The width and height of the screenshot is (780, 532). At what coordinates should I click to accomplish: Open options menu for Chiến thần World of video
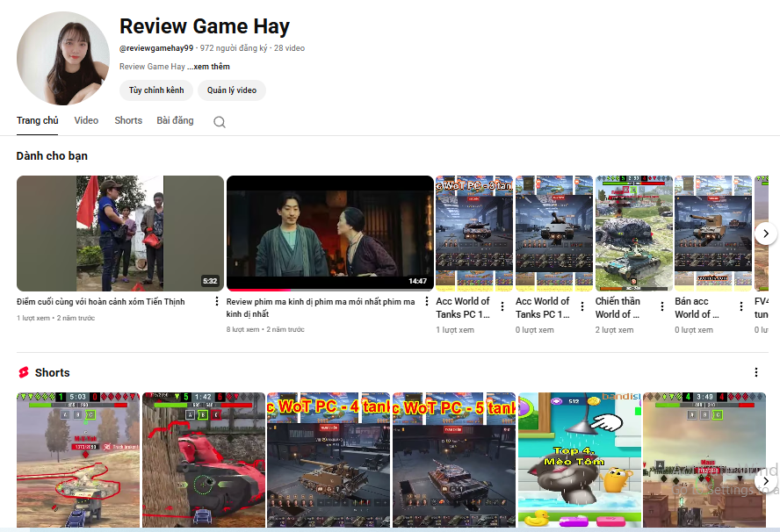(661, 307)
